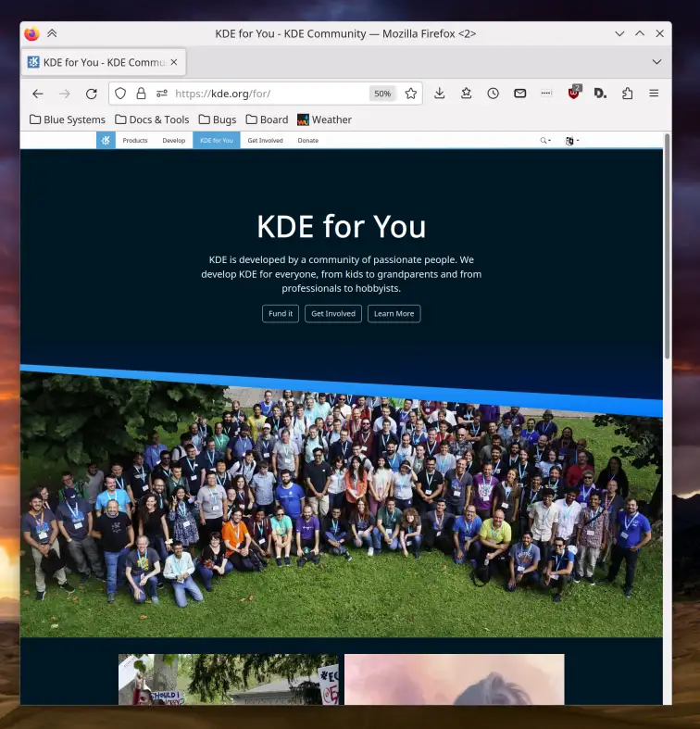Click the KDE logo in site navbar
Image resolution: width=700 pixels, height=729 pixels.
coord(106,140)
